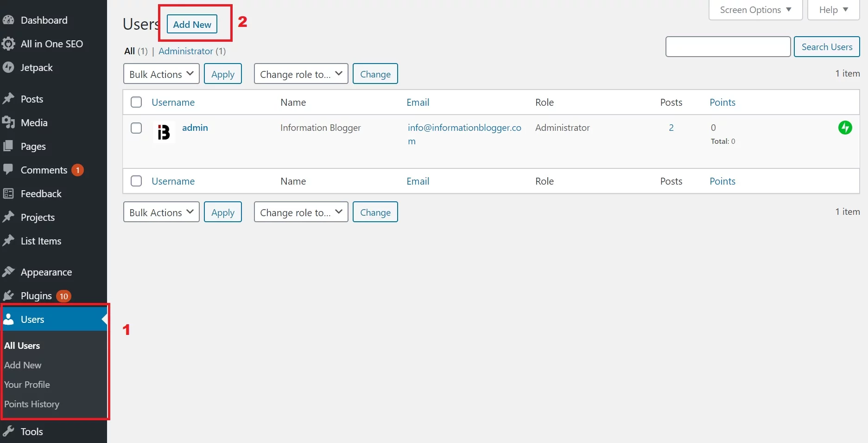
Task: Open the top Change role to dropdown
Action: [x=301, y=74]
